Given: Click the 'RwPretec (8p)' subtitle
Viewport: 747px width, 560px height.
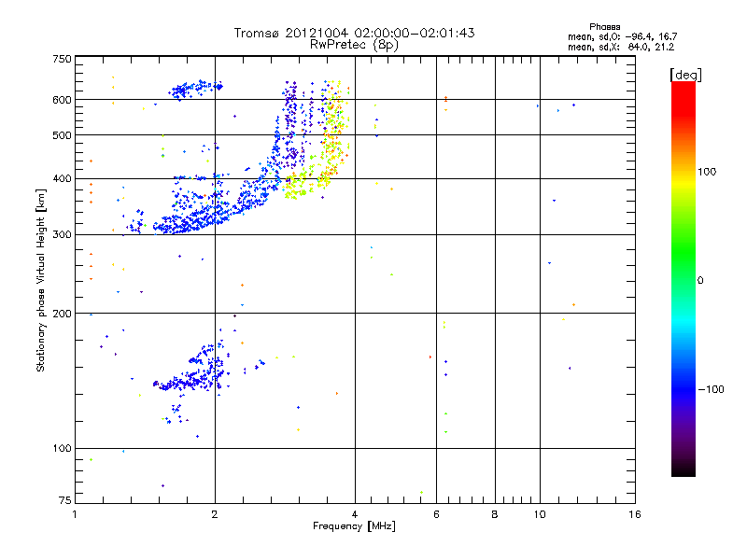Looking at the screenshot, I should (354, 45).
